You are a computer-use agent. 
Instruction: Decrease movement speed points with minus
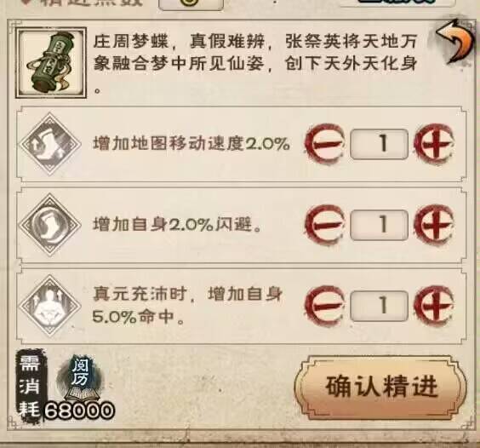coord(325,143)
